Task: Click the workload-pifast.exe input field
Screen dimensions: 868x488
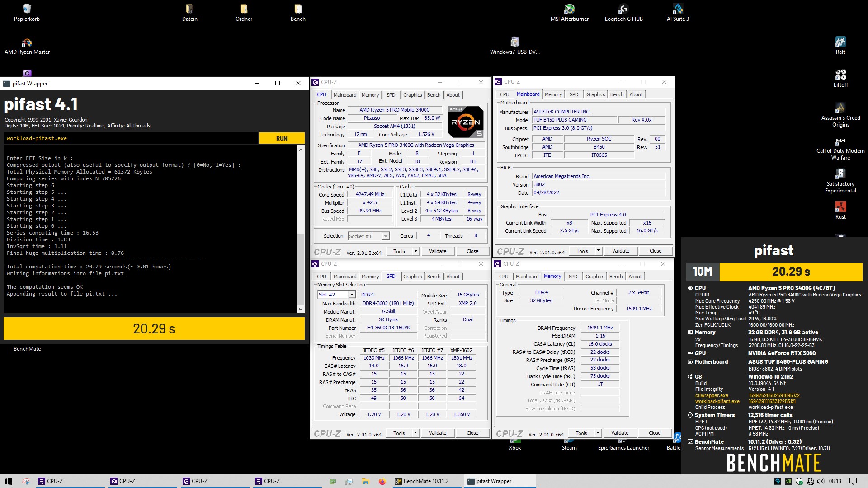Action: coord(131,138)
